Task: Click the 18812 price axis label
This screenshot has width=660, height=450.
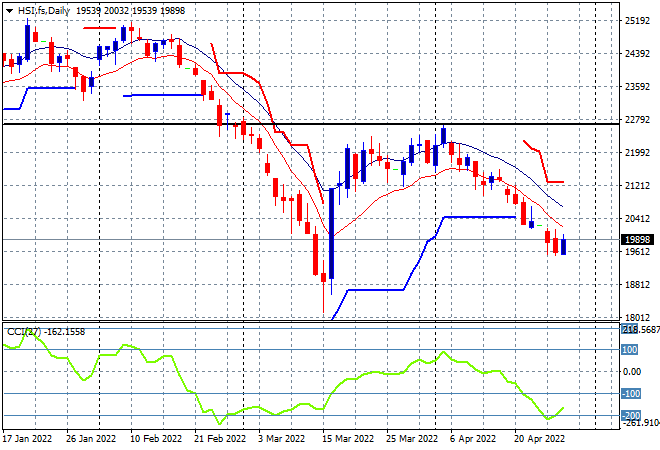Action: [637, 285]
